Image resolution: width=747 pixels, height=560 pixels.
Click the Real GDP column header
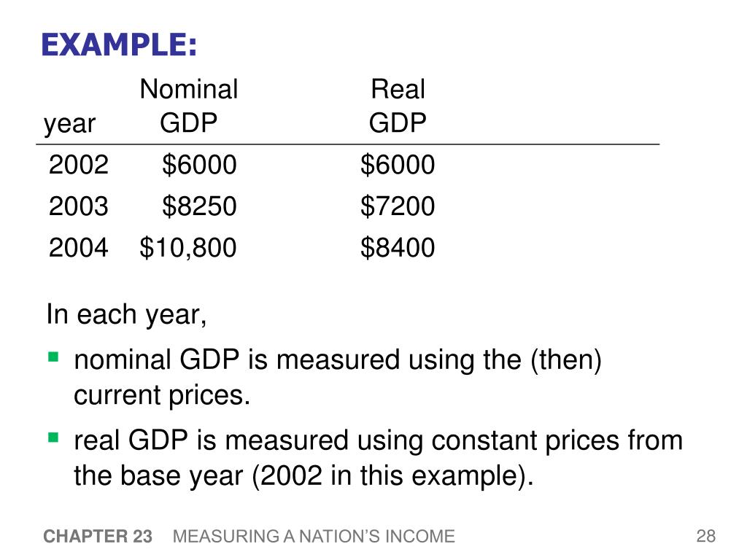[398, 106]
